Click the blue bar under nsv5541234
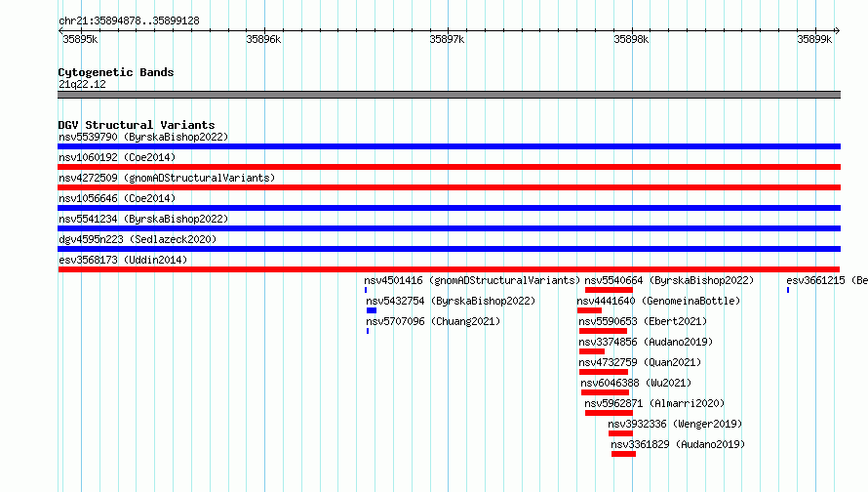868x492 pixels. click(x=449, y=228)
